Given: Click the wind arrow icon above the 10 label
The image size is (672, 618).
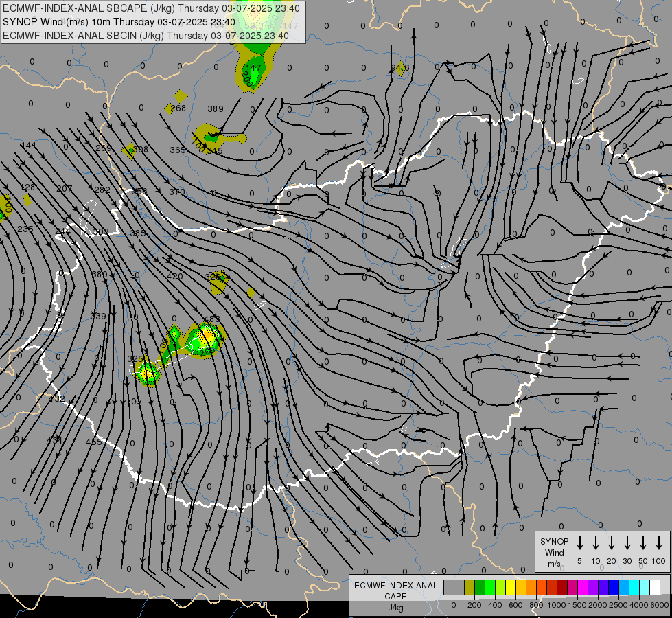Looking at the screenshot, I should tap(595, 543).
